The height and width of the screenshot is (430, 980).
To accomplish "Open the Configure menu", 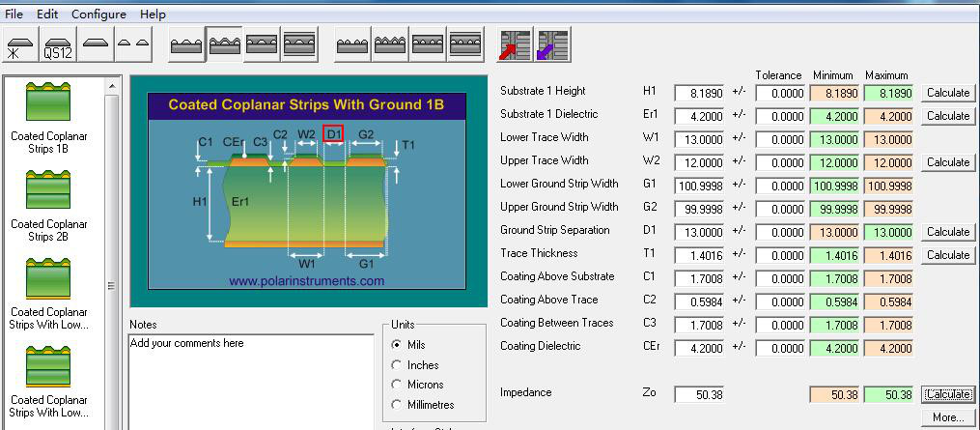I will [98, 14].
